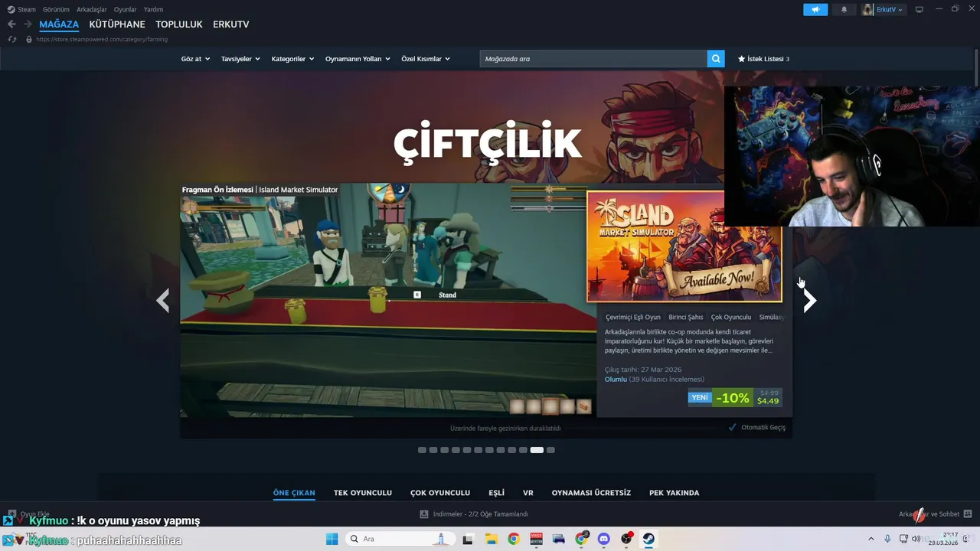Open OBS Studio from the taskbar

[626, 539]
